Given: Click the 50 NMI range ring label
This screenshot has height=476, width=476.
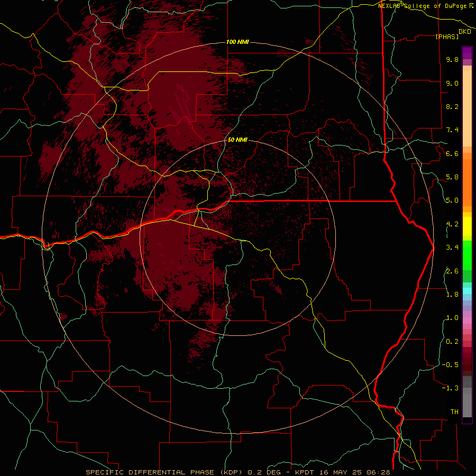Looking at the screenshot, I should [237, 140].
